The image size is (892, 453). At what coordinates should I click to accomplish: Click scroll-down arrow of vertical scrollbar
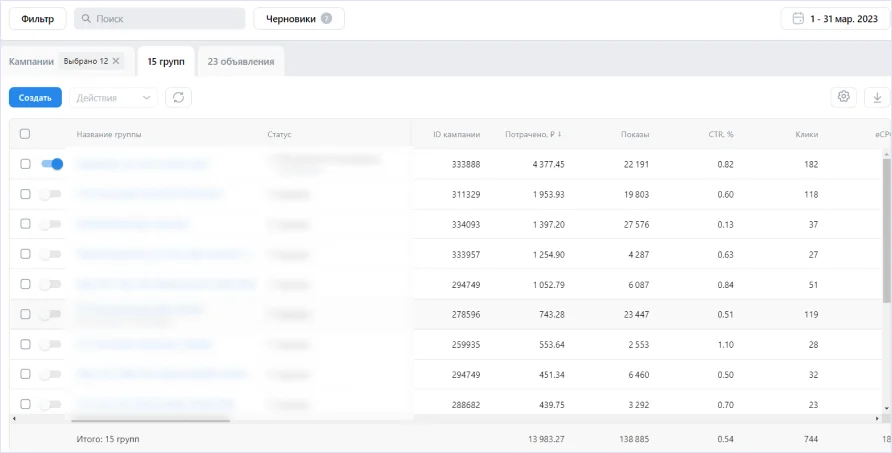coord(886,409)
